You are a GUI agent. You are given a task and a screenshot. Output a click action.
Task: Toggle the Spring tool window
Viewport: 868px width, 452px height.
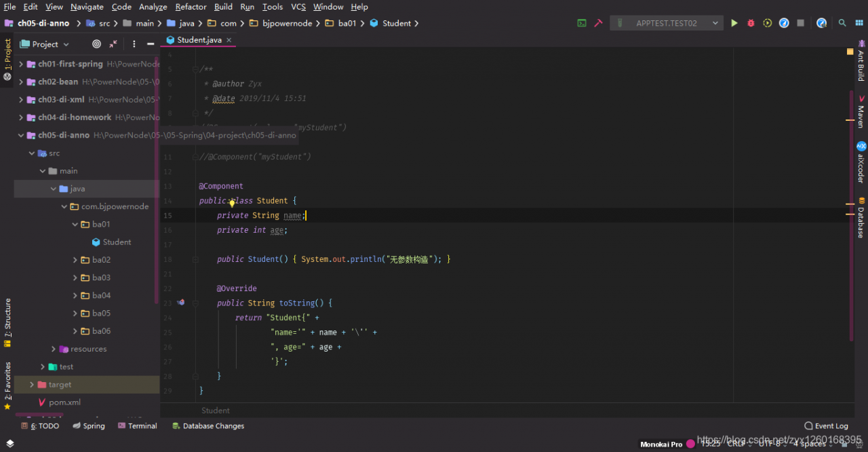pos(88,426)
